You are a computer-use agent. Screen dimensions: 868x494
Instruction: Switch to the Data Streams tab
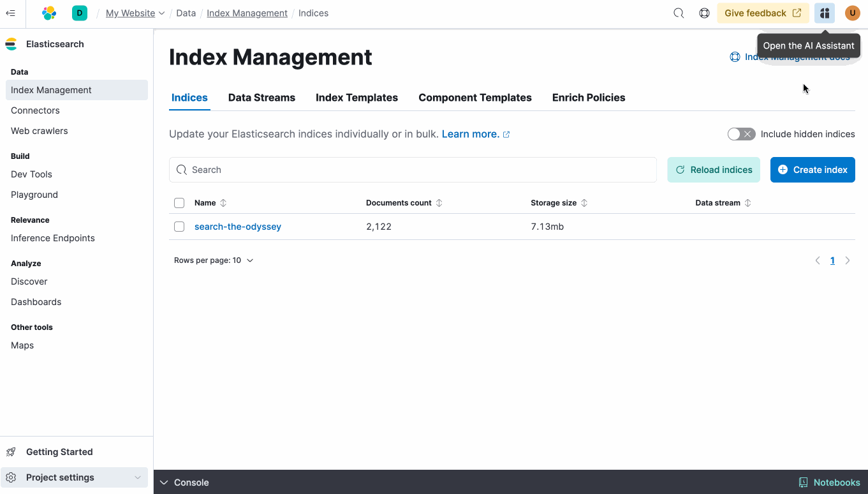pos(261,97)
